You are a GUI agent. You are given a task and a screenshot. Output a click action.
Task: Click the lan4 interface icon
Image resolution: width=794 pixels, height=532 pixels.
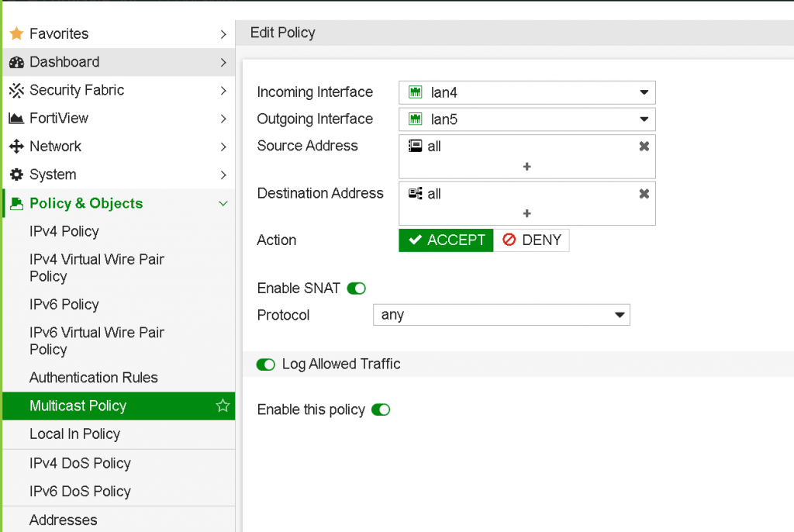416,92
